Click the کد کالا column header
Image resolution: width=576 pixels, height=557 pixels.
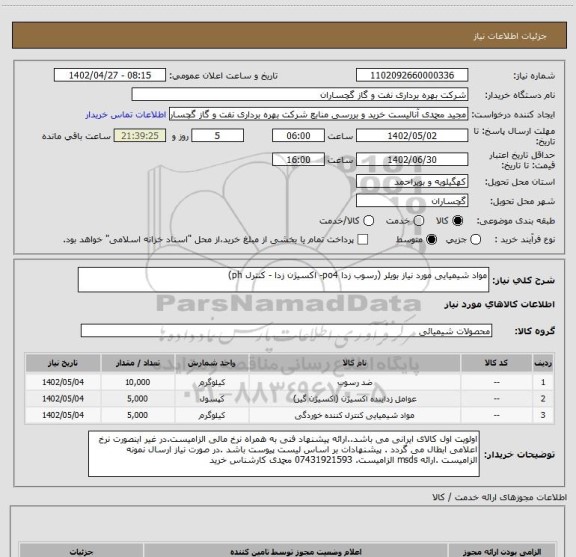tap(497, 363)
